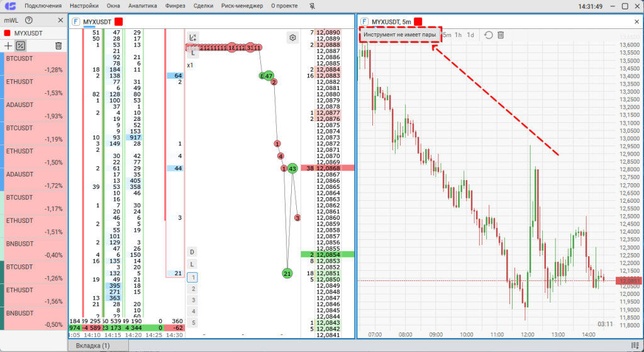644x352 pixels.
Task: Toggle the D button in order book
Action: pos(193,252)
